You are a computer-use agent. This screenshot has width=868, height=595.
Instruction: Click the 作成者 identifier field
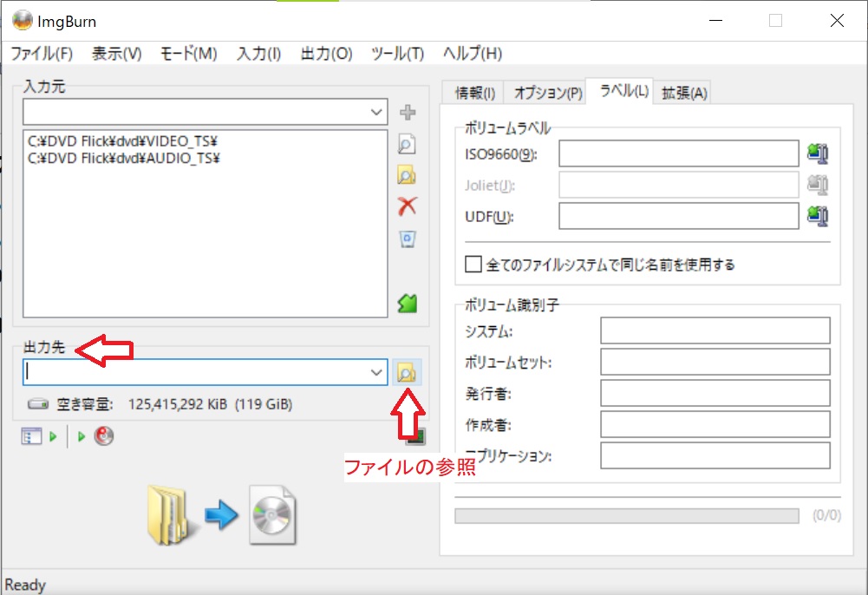(715, 424)
